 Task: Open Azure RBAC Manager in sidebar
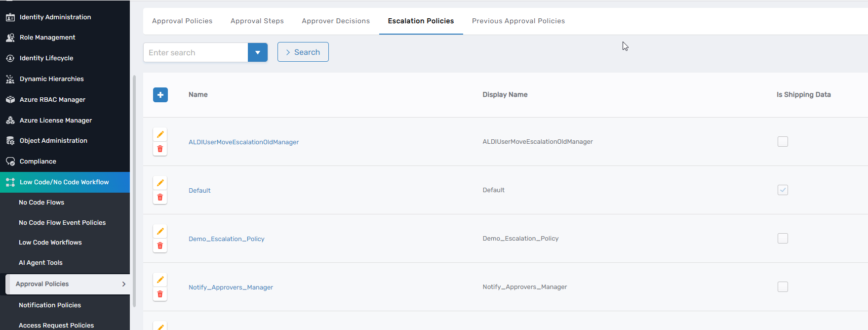coord(52,100)
